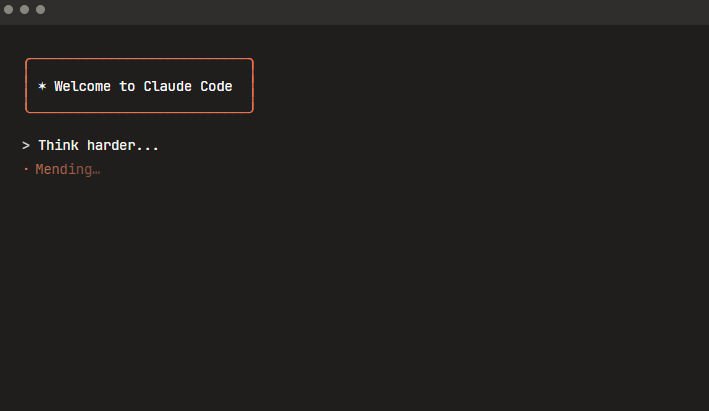Image resolution: width=709 pixels, height=411 pixels.
Task: Click the middle window control dot
Action: pyautogui.click(x=24, y=9)
